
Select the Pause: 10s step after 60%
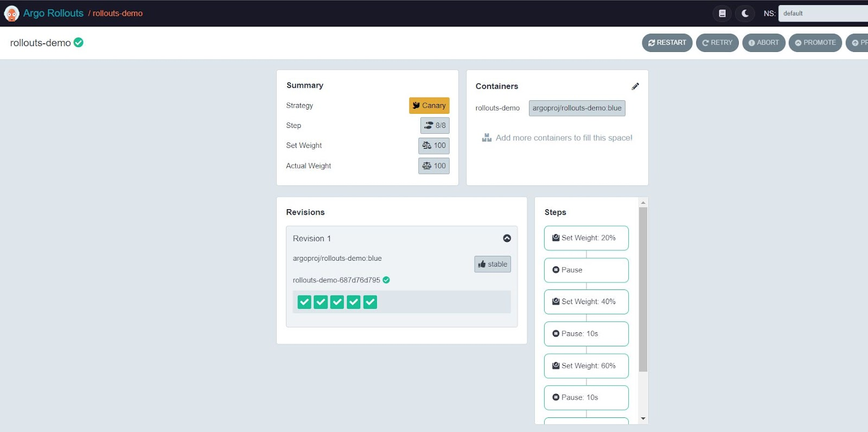point(586,398)
